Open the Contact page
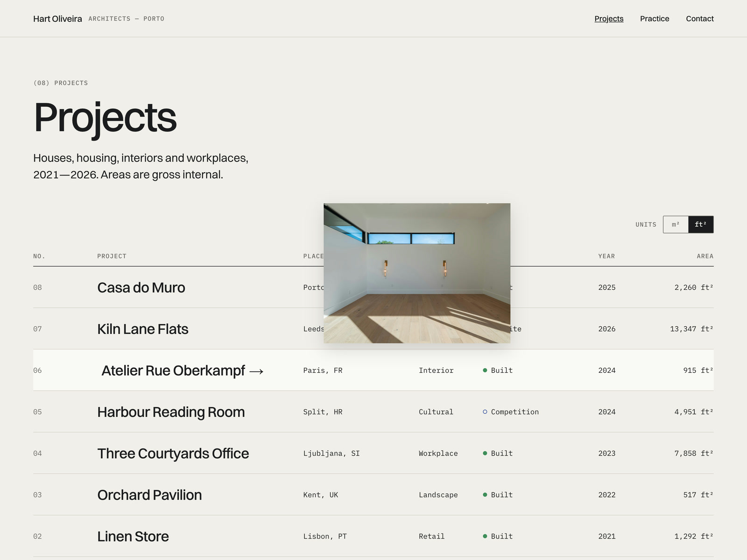The height and width of the screenshot is (560, 747). pos(700,19)
